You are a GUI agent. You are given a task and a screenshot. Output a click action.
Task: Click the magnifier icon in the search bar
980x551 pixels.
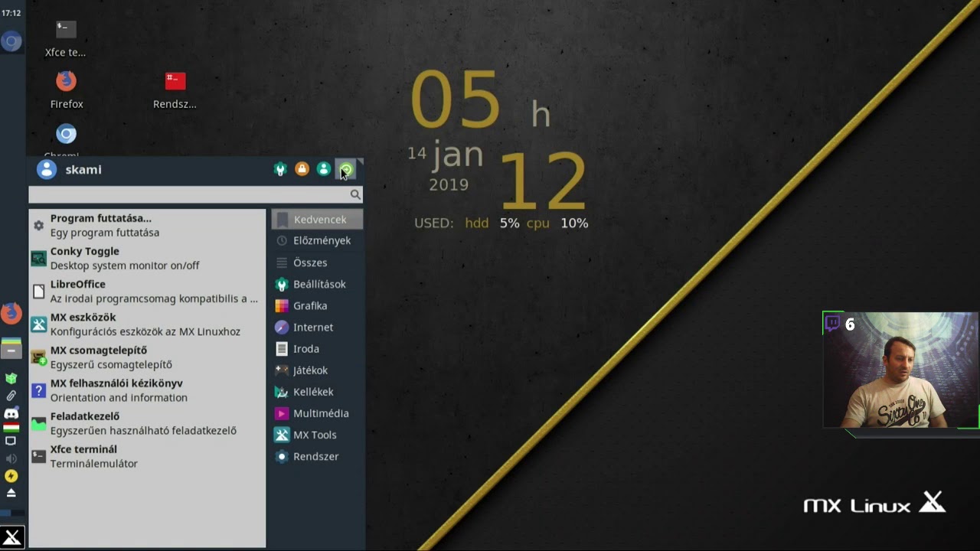[355, 194]
